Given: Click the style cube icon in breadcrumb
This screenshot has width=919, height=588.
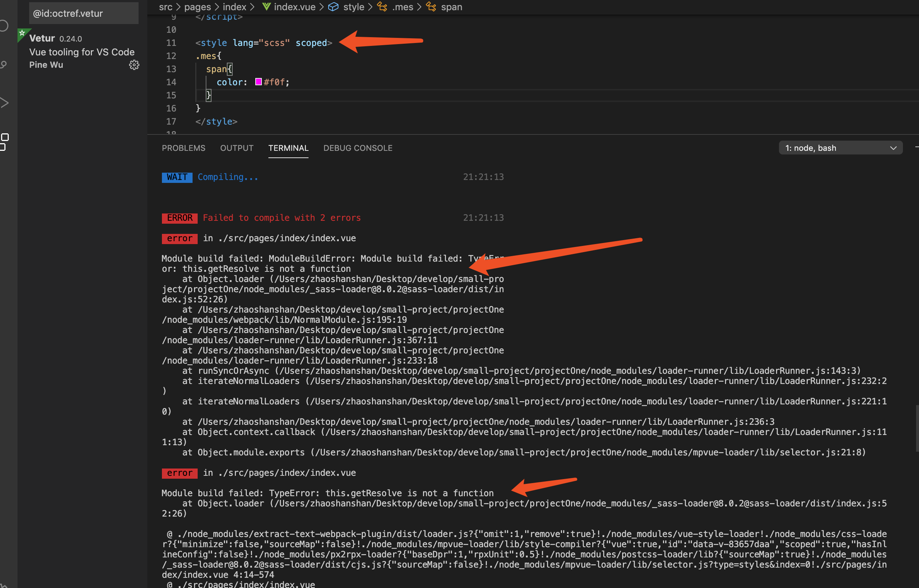Looking at the screenshot, I should pyautogui.click(x=333, y=7).
